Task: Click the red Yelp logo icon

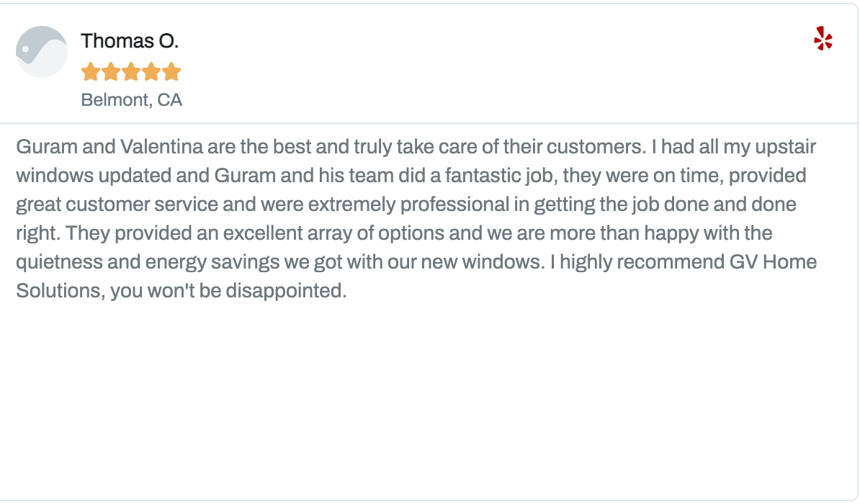Action: pyautogui.click(x=823, y=38)
